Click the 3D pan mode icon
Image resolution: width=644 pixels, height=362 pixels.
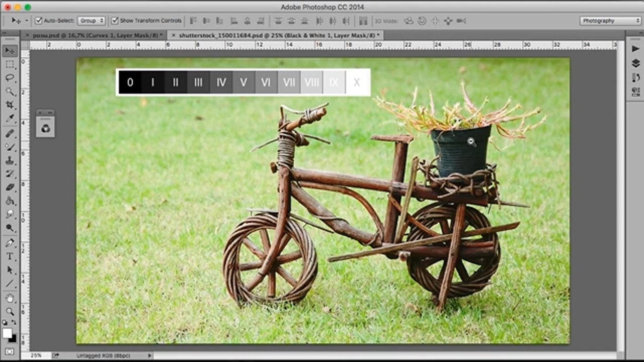point(435,21)
